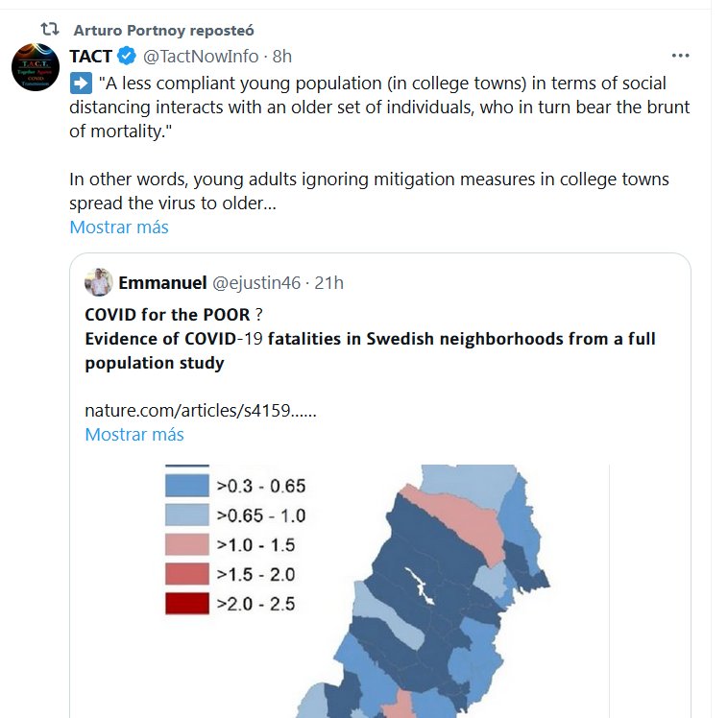Click the blue verified badge next to TACT
Screen dimensions: 728x718
[x=126, y=57]
